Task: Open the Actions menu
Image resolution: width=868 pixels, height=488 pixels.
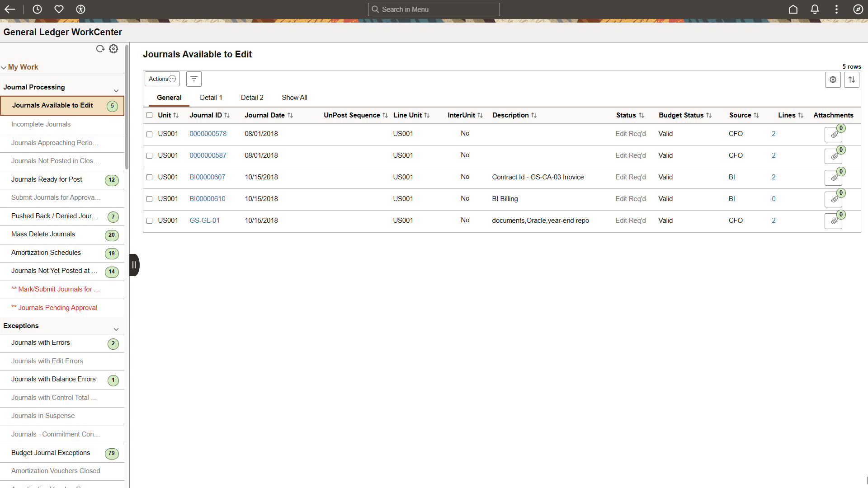Action: 161,79
